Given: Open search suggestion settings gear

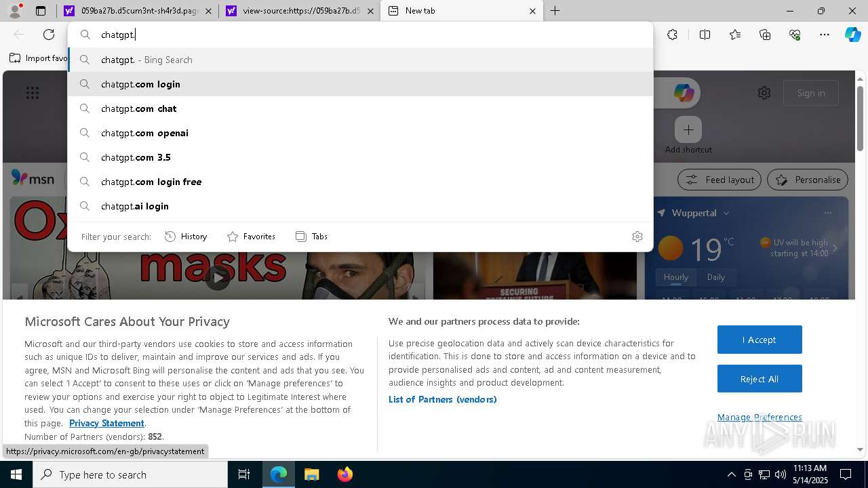Looking at the screenshot, I should 637,237.
